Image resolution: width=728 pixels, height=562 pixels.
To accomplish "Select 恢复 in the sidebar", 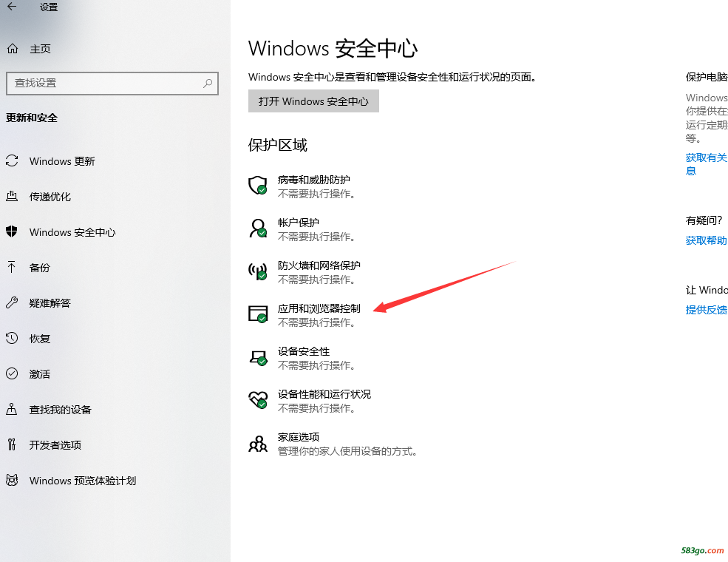I will 39,339.
